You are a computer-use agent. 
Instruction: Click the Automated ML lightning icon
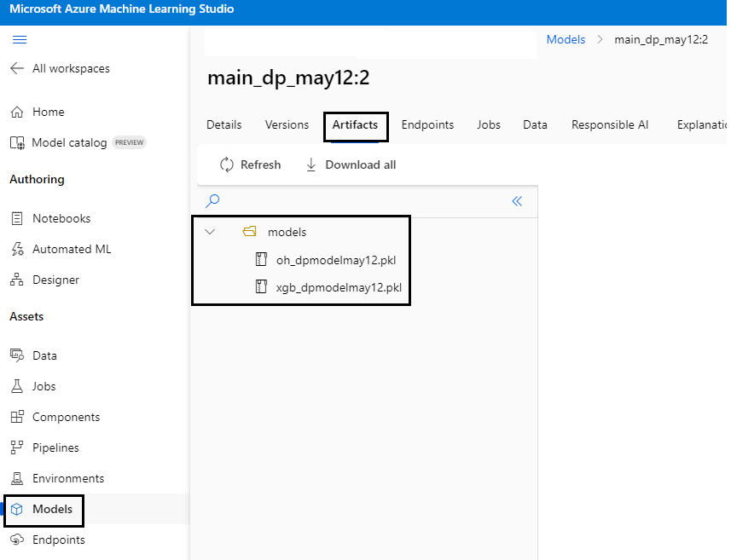17,249
